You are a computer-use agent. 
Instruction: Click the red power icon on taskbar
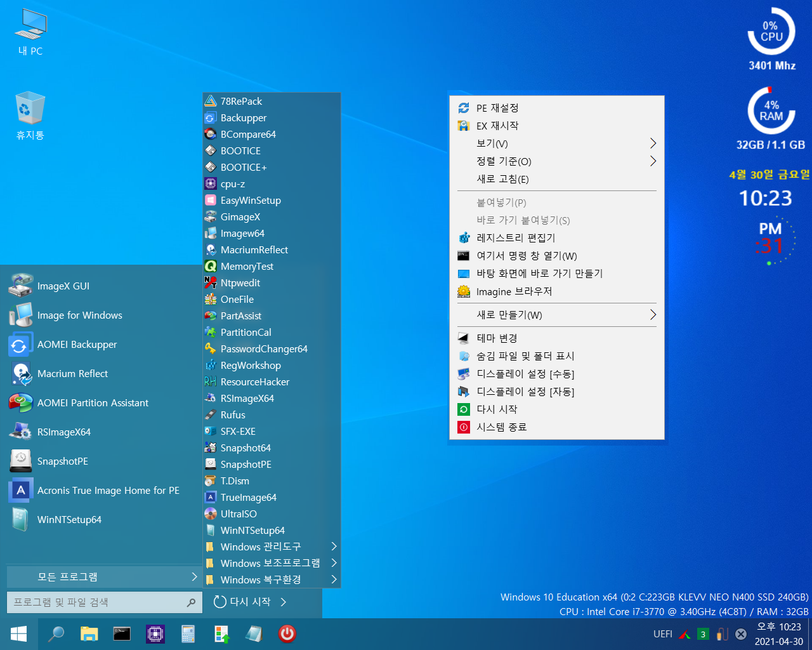click(287, 633)
